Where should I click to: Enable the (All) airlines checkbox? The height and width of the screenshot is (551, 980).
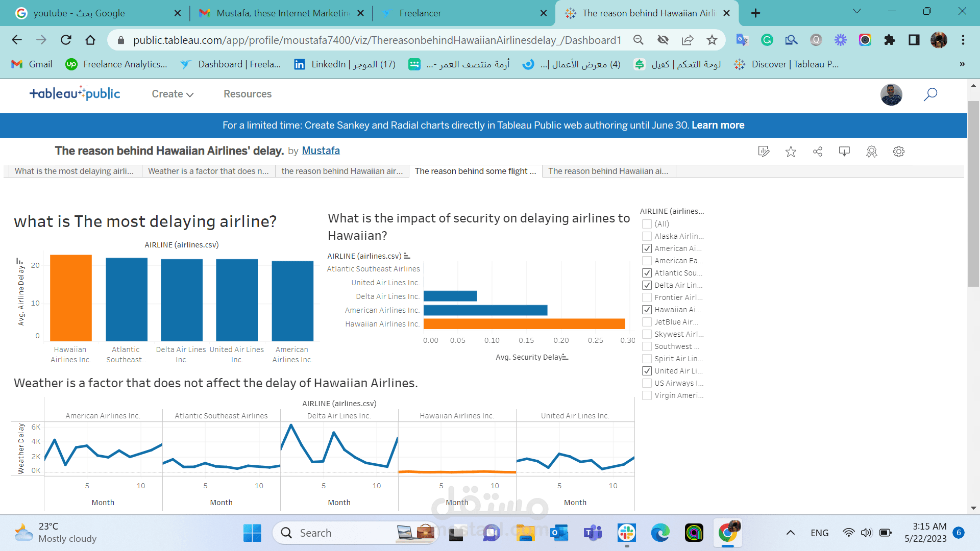point(647,223)
